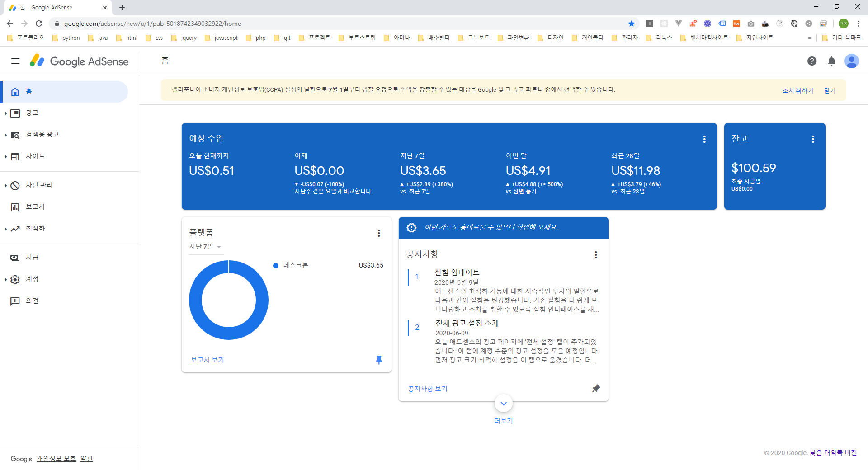868x470 pixels.
Task: Toggle the pin on 플랫폼 card
Action: (x=379, y=360)
